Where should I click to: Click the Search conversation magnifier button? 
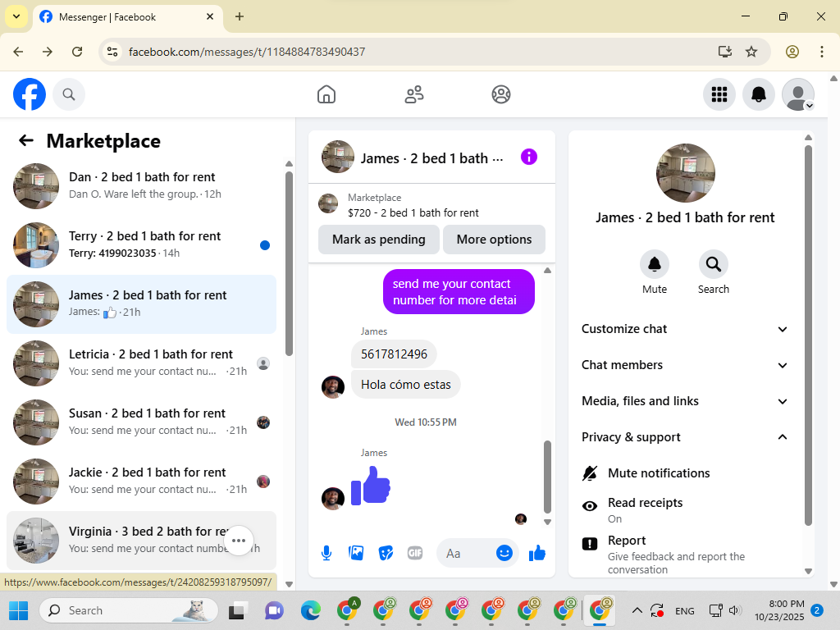tap(713, 264)
